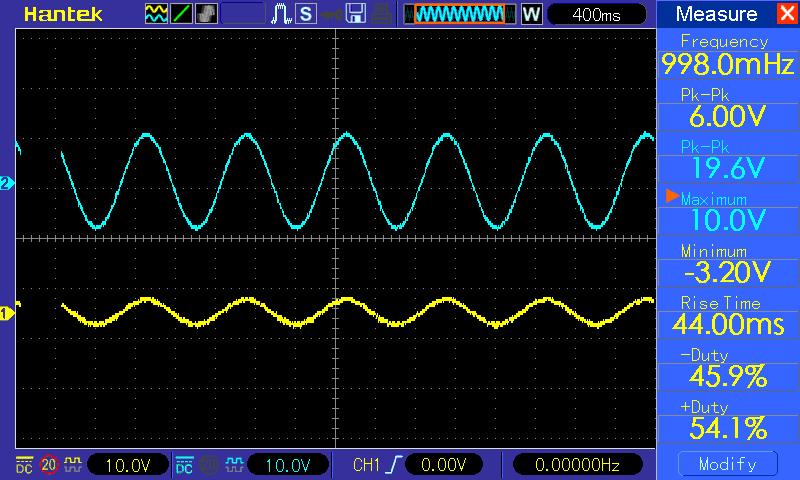Click the printer icon
The image size is (800, 480).
(x=381, y=14)
